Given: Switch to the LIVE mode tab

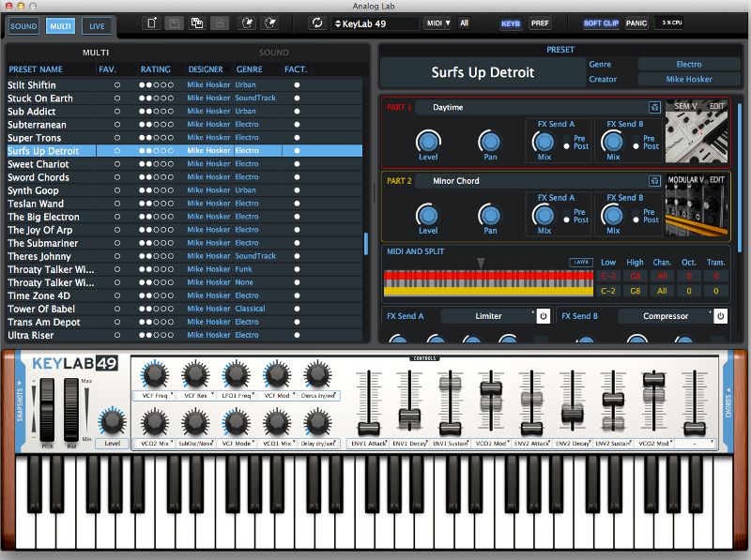Looking at the screenshot, I should (x=97, y=26).
